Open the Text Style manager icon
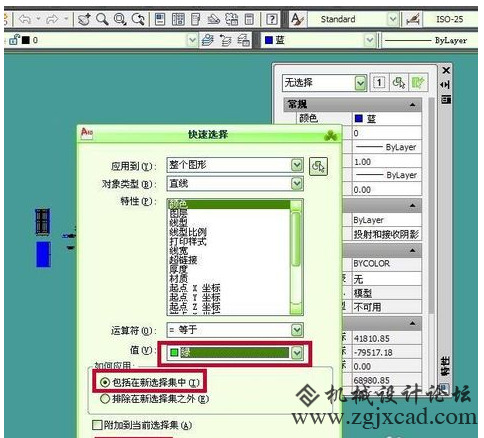Image resolution: width=484 pixels, height=438 pixels. [297, 19]
